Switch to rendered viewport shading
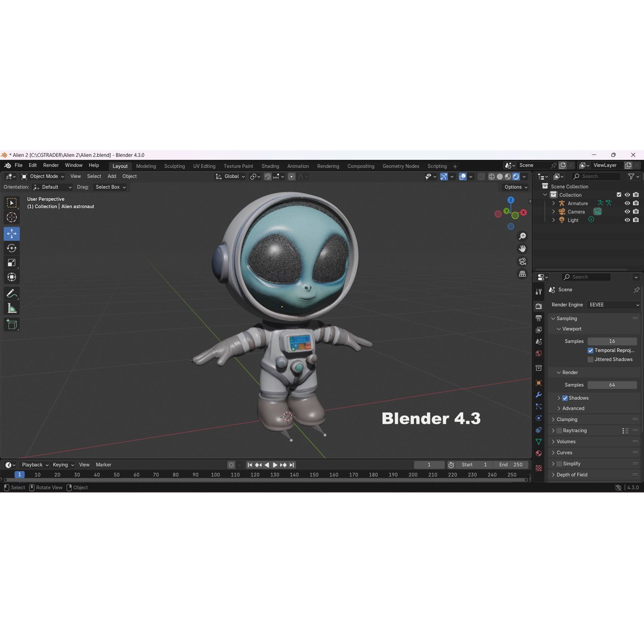Screen dimensions: 644x644 516,177
